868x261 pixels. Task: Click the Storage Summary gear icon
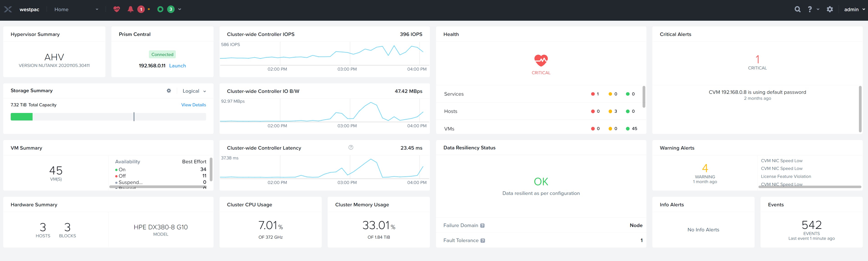[169, 91]
